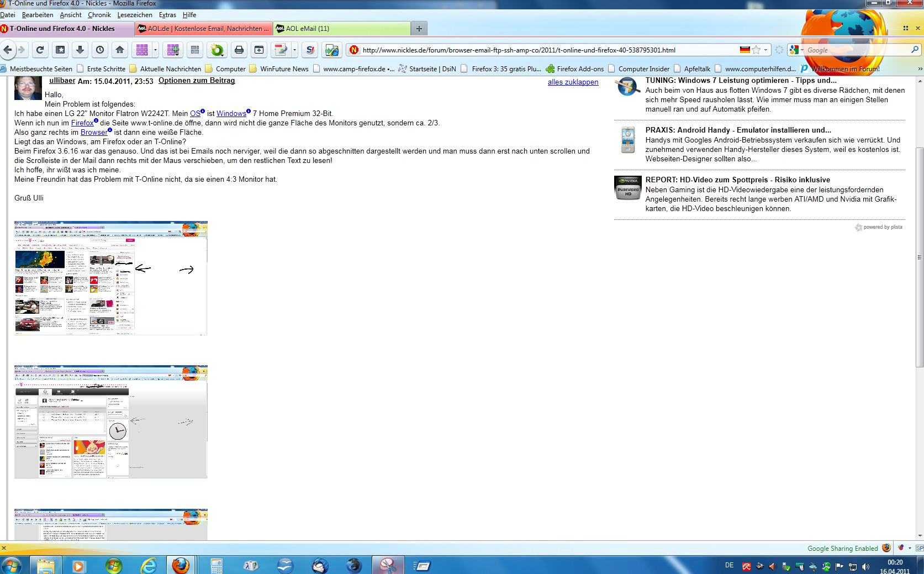Toggle the bookmark star in address bar
Image resolution: width=924 pixels, height=574 pixels.
coord(756,50)
